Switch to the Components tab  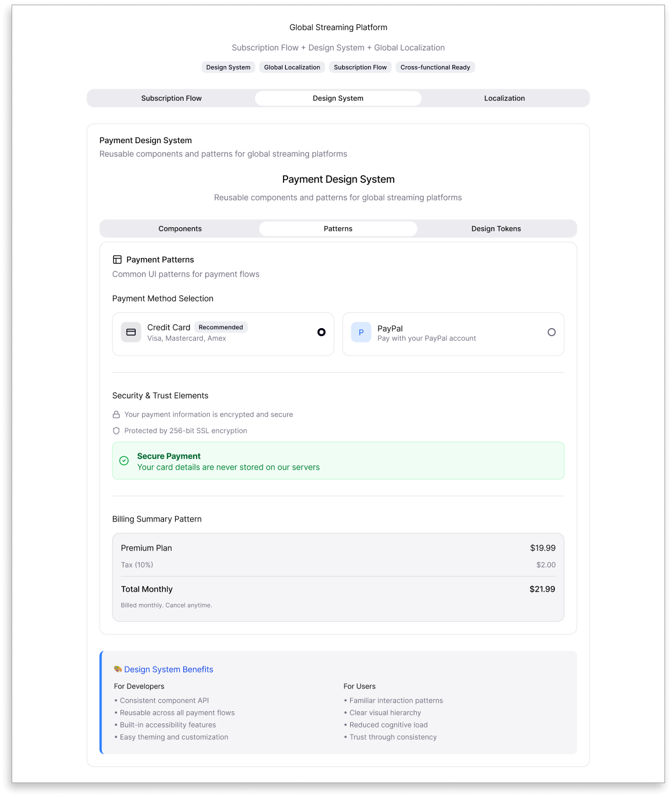point(180,229)
